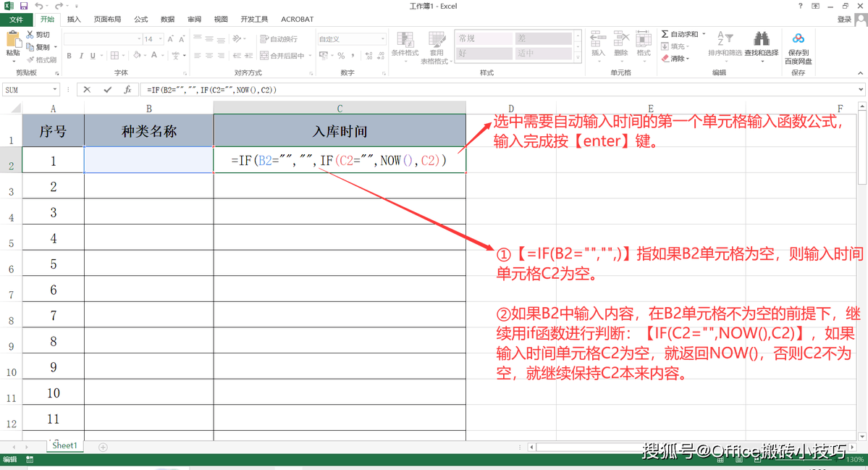The image size is (868, 470).
Task: Click the confirm checkmark in formula bar
Action: [x=107, y=90]
